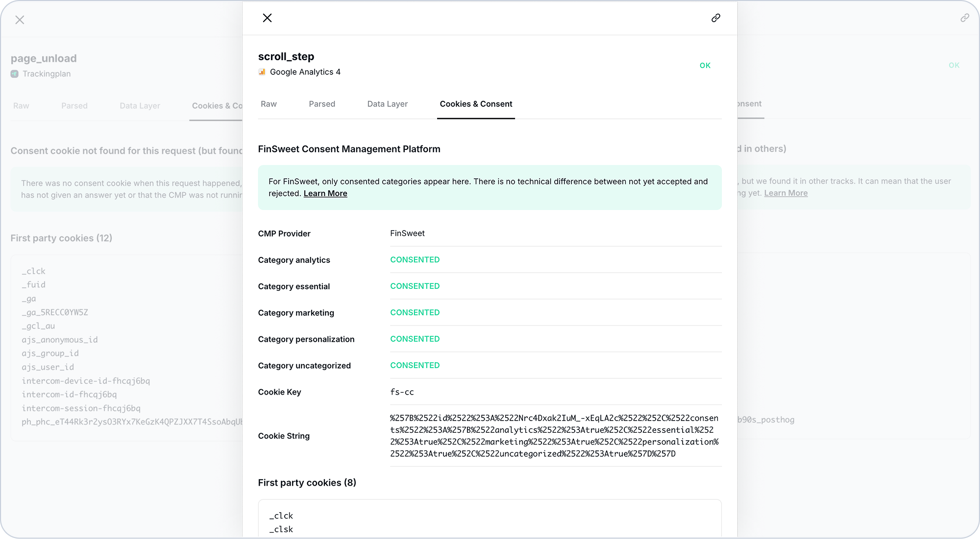
Task: Click _ga_5RECC0YW5Z cookie in page_unload list
Action: [x=55, y=312]
